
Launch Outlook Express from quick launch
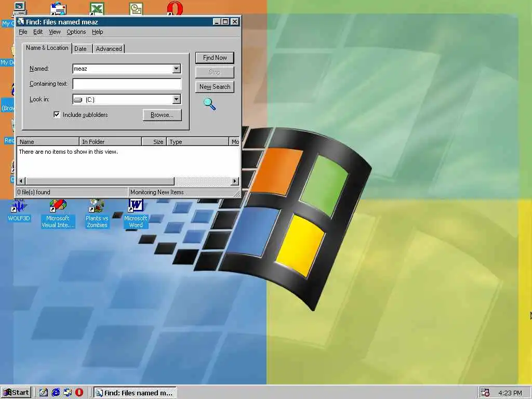pyautogui.click(x=68, y=393)
